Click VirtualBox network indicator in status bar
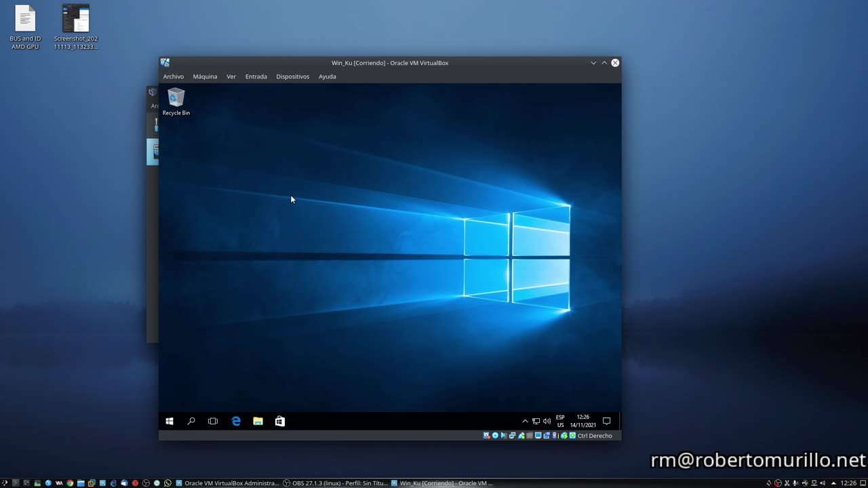The width and height of the screenshot is (868, 488). 513,436
